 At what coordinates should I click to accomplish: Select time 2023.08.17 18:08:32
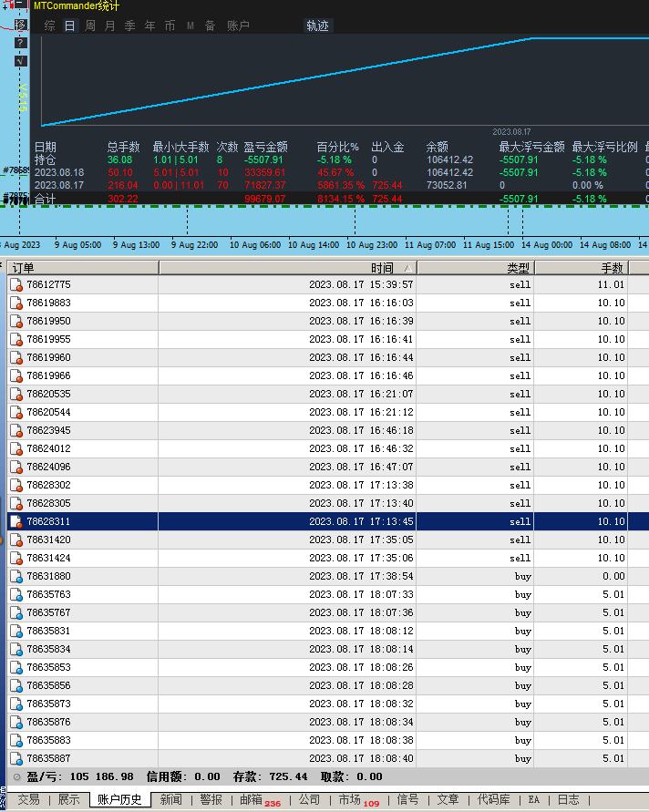coord(362,704)
